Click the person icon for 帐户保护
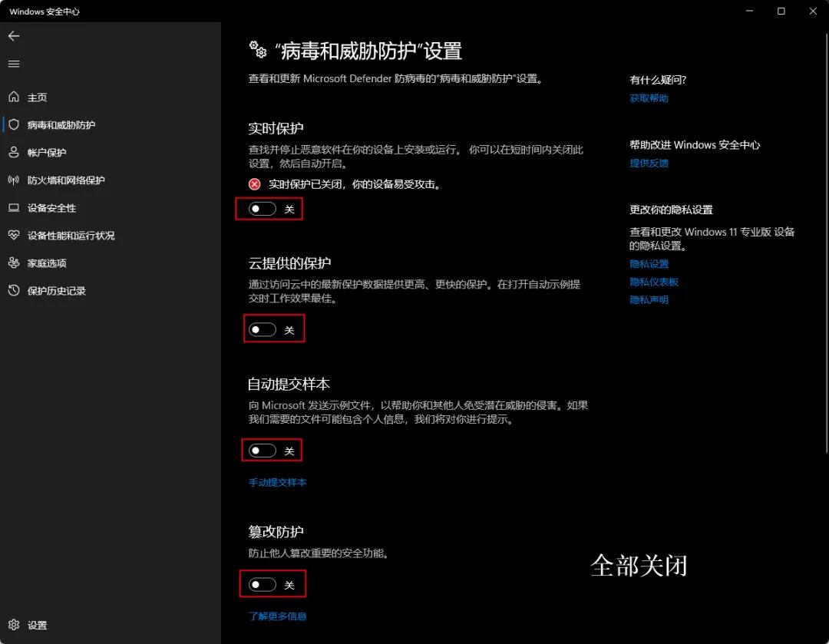 click(x=14, y=152)
